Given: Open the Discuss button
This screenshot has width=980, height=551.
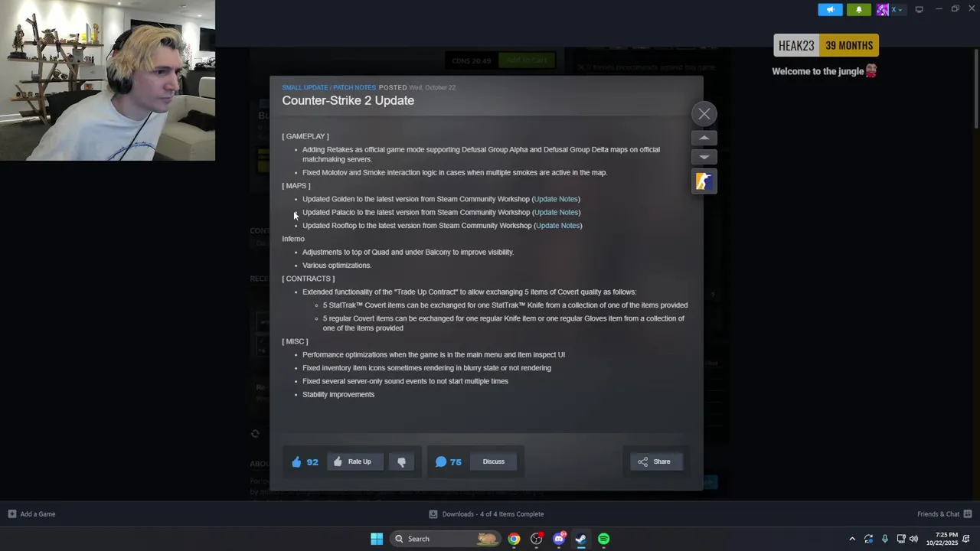Looking at the screenshot, I should [x=494, y=461].
